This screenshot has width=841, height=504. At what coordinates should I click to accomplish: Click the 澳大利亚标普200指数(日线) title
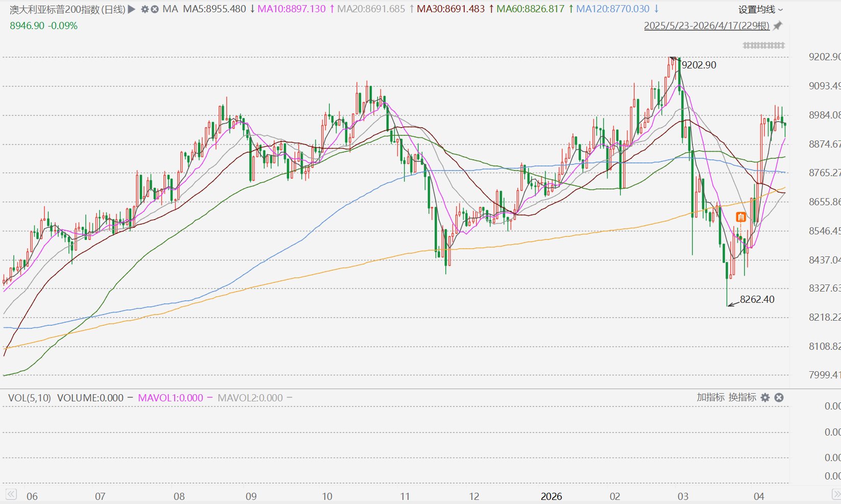pos(67,9)
